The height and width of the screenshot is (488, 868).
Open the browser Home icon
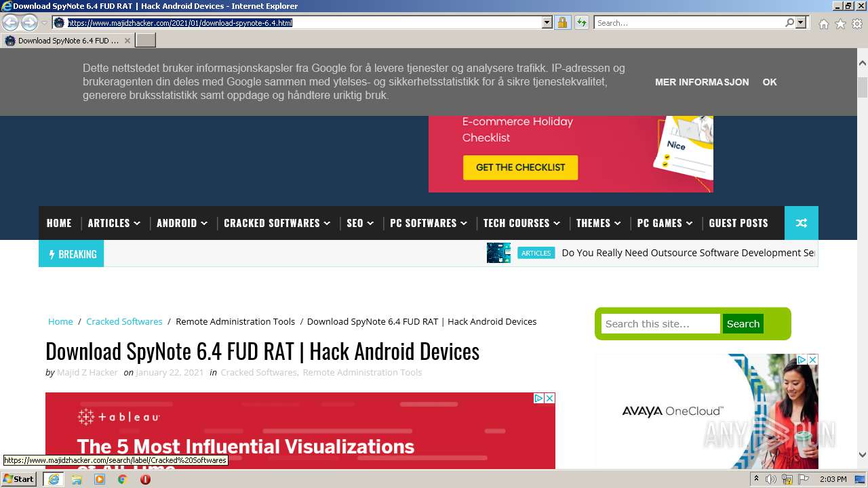pyautogui.click(x=823, y=24)
